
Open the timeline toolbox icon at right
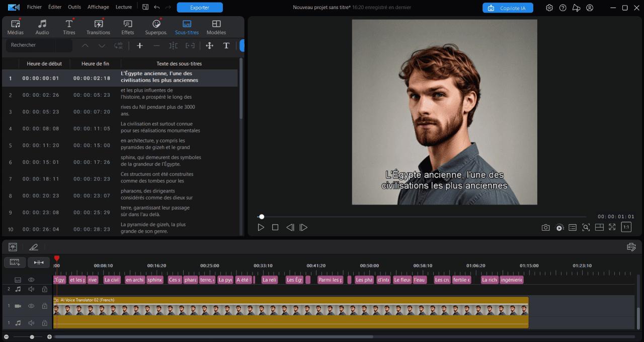[x=631, y=247]
